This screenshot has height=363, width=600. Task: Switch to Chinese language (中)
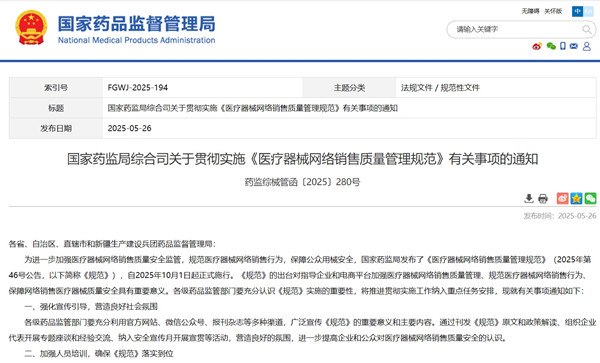coord(577,11)
